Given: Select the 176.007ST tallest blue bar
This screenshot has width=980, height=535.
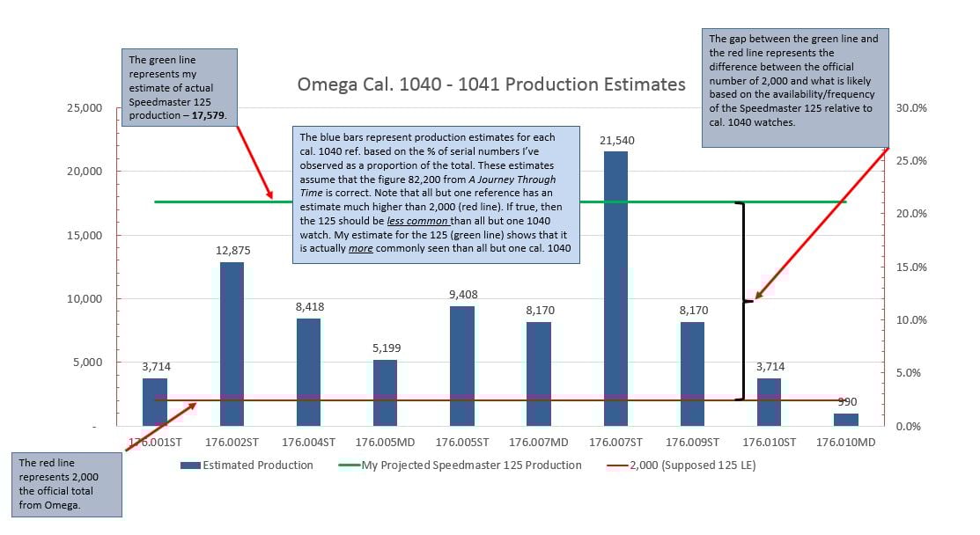Looking at the screenshot, I should pos(616,289).
